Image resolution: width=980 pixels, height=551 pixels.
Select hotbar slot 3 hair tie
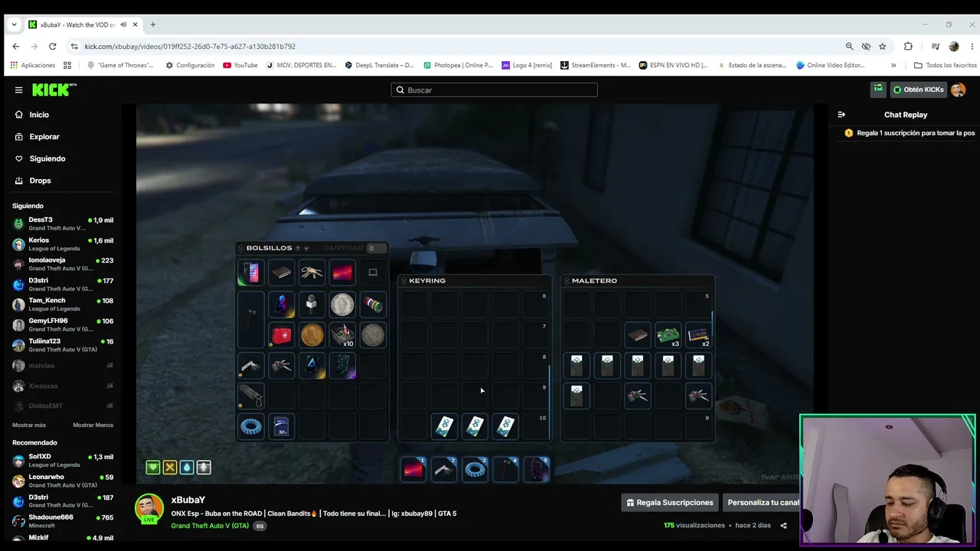click(x=475, y=469)
